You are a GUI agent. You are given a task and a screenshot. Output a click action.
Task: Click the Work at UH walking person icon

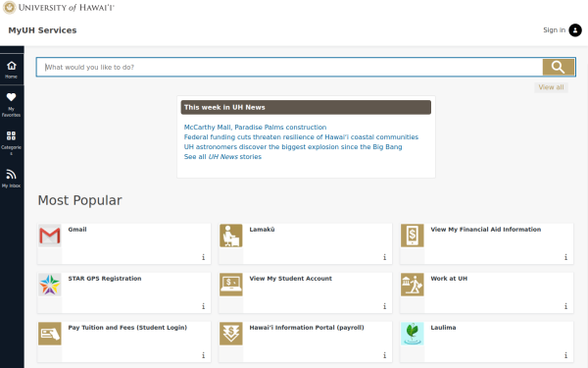click(x=413, y=285)
